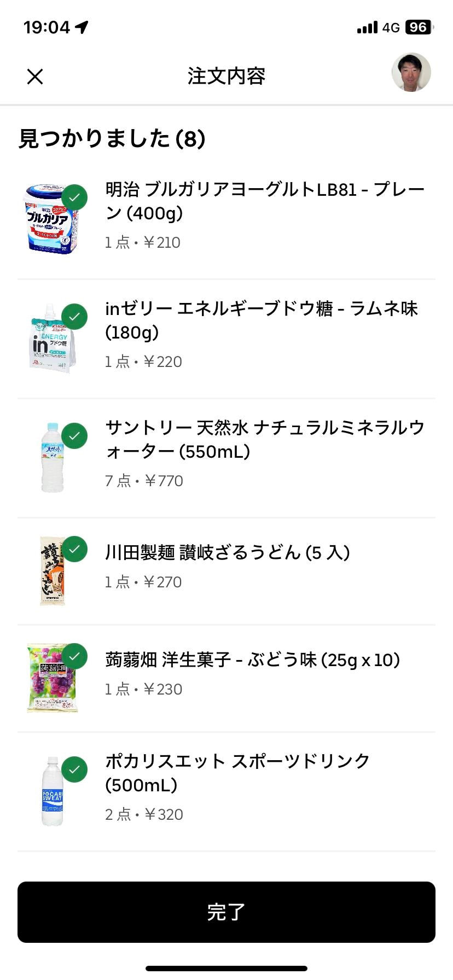Tap the in Jelly energy pouch image
This screenshot has width=453, height=980.
pos(50,340)
